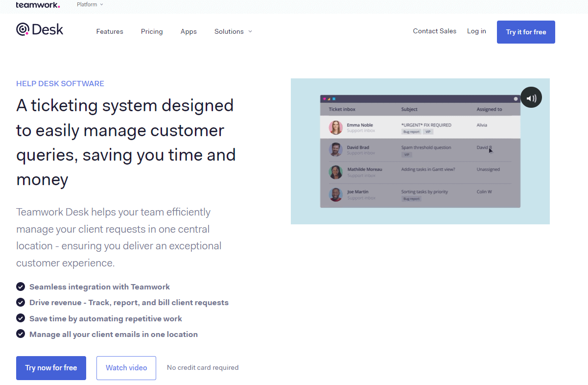The image size is (588, 385).
Task: Go to the Apps section
Action: tap(188, 31)
